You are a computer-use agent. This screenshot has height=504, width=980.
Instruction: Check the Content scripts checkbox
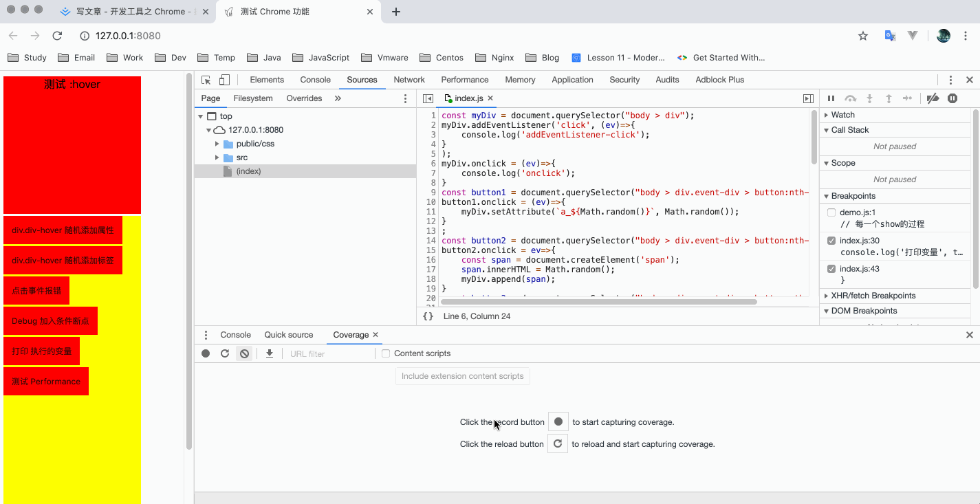(386, 353)
